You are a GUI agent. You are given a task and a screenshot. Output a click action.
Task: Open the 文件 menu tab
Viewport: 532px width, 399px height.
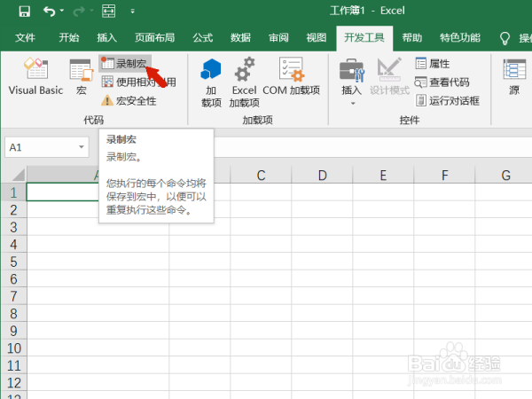point(25,37)
